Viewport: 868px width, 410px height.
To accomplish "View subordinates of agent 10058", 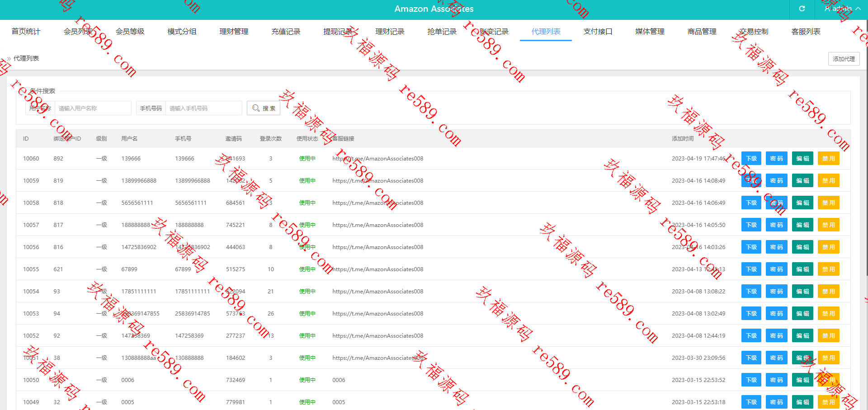I will click(x=751, y=203).
